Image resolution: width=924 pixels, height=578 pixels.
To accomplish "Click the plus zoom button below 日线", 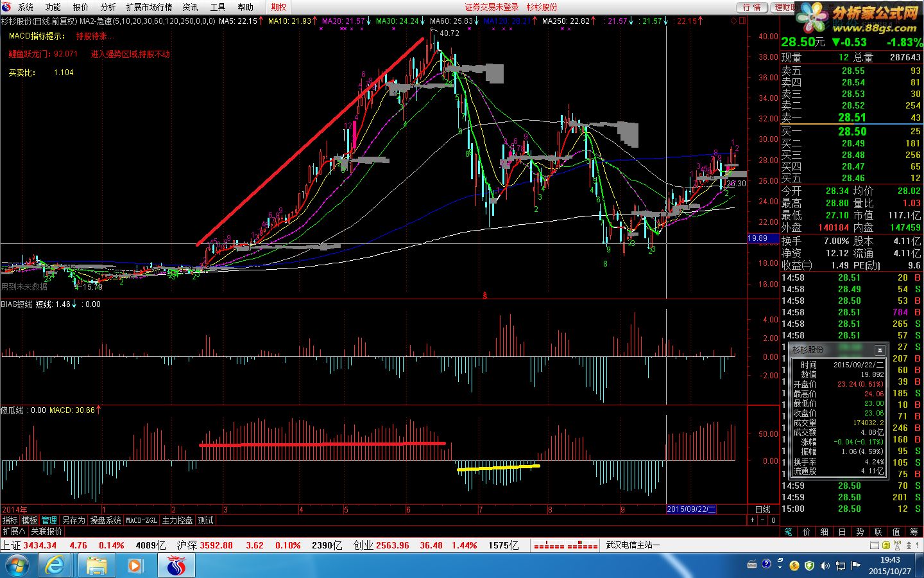I will 753,520.
